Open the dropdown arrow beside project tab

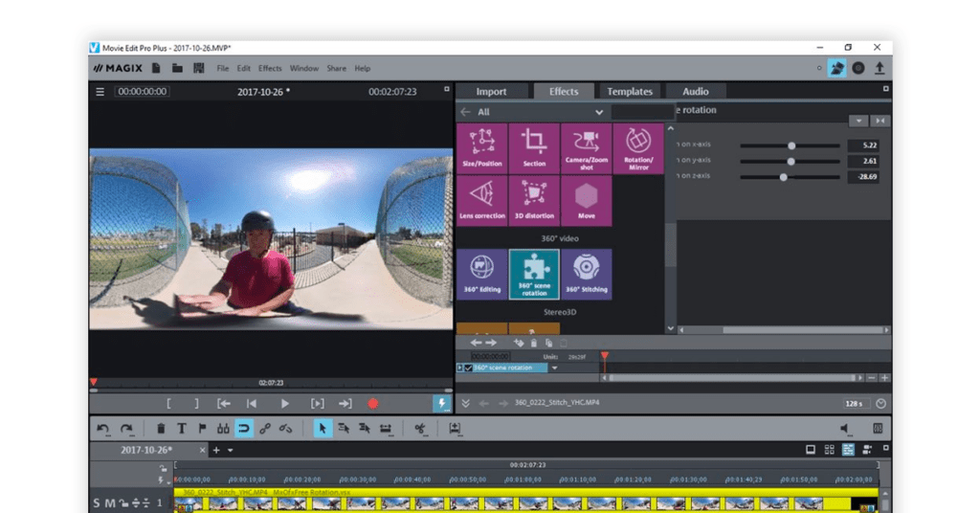tap(231, 451)
